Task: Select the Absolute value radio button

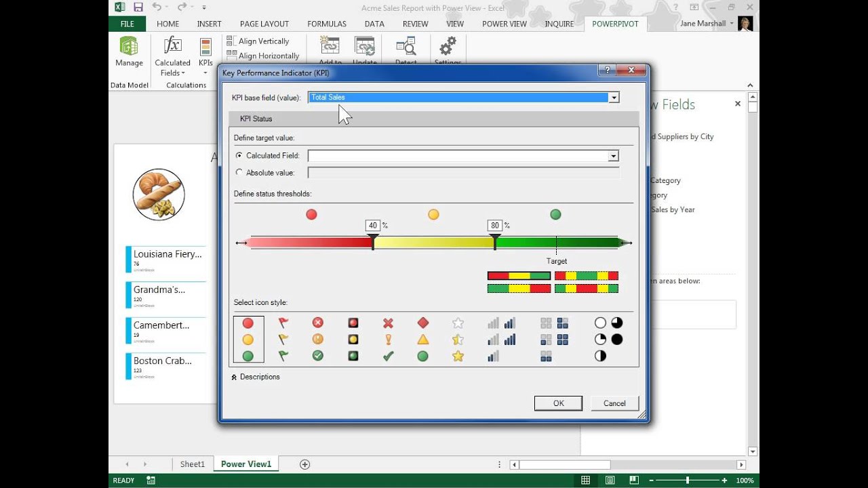Action: [239, 173]
